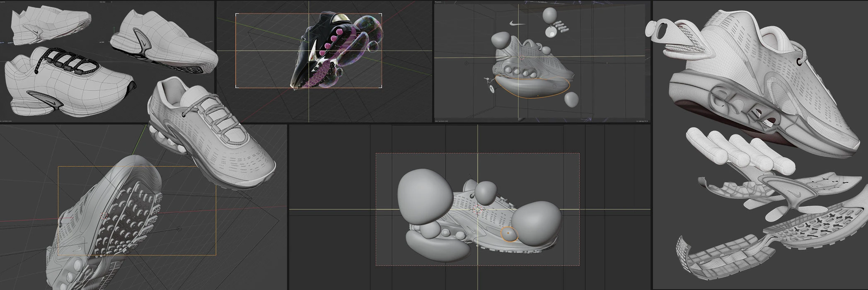The height and width of the screenshot is (290, 868).
Task: Click the small orange-outlined selected sphere
Action: point(509,234)
